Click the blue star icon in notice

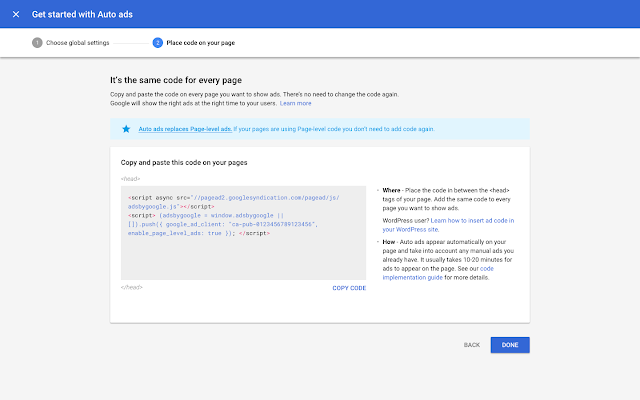coord(126,129)
